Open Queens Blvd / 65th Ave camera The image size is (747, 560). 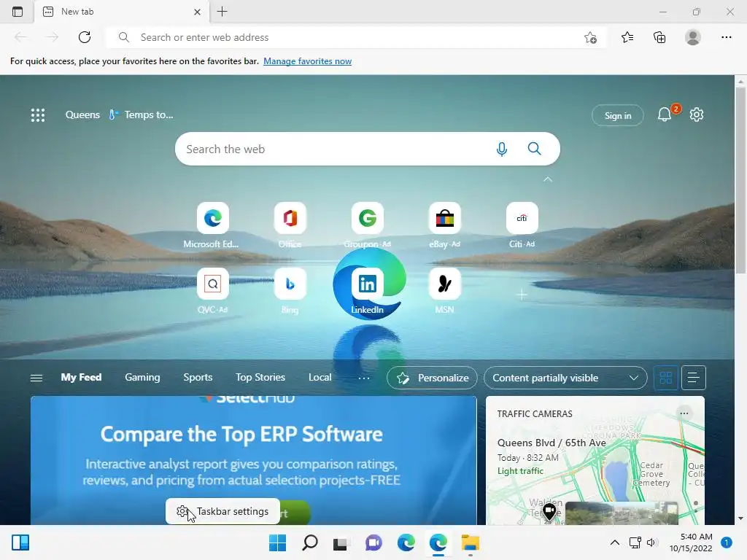(x=551, y=443)
